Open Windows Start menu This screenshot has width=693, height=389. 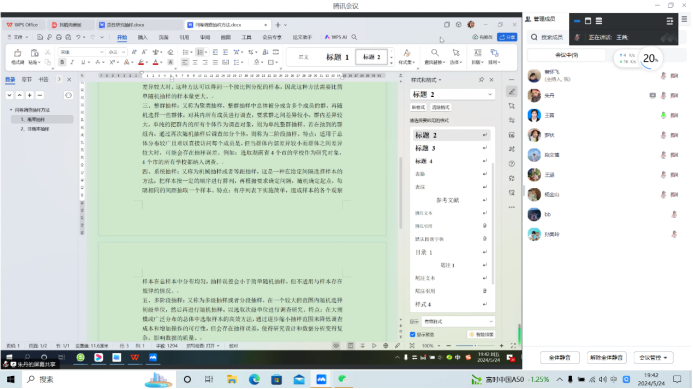(11, 379)
